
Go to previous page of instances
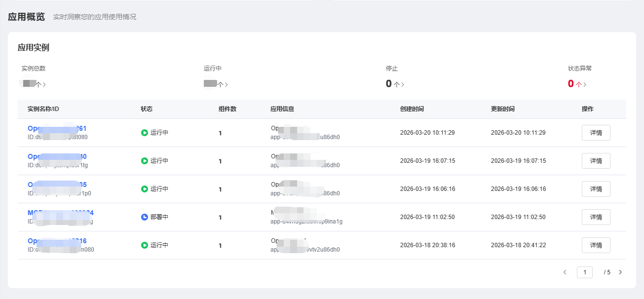565,272
